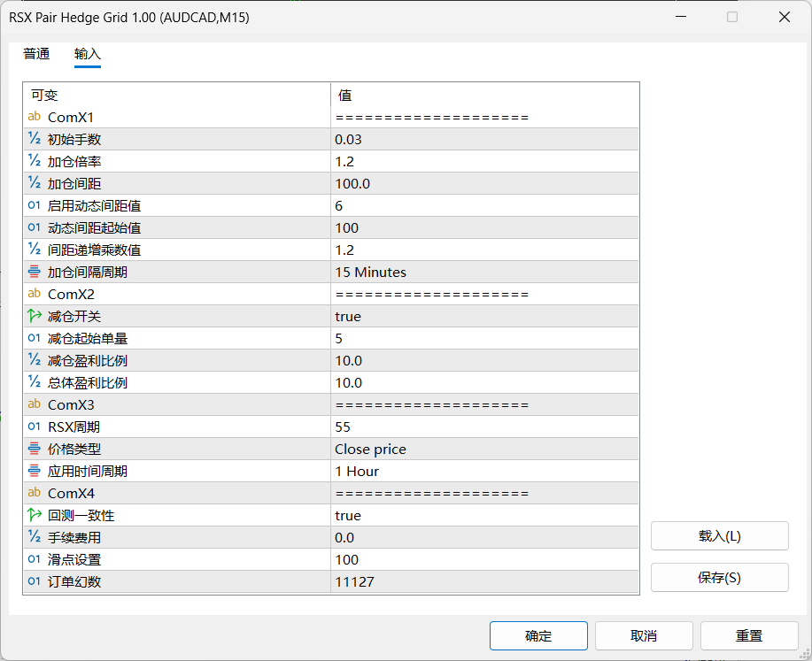The image size is (812, 661).
Task: Click the fraction icon beside 总体盈利比例
Action: 35,382
